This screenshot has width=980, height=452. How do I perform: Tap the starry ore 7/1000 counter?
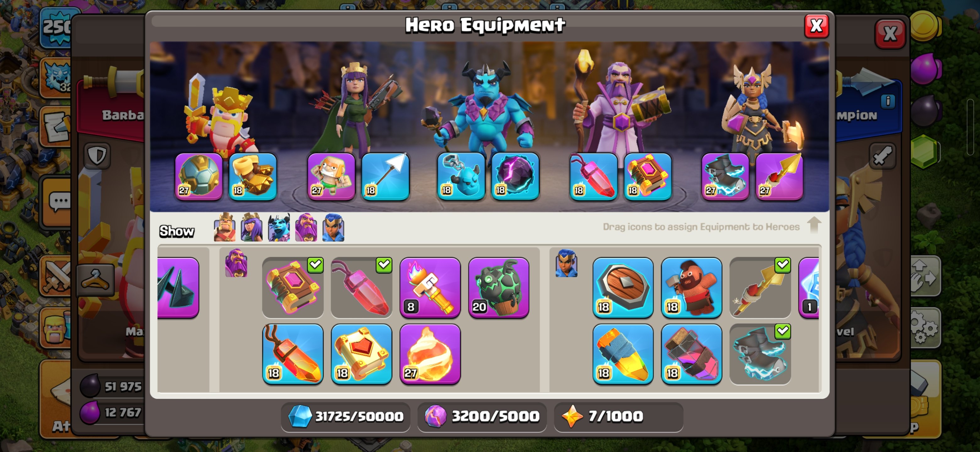[618, 417]
